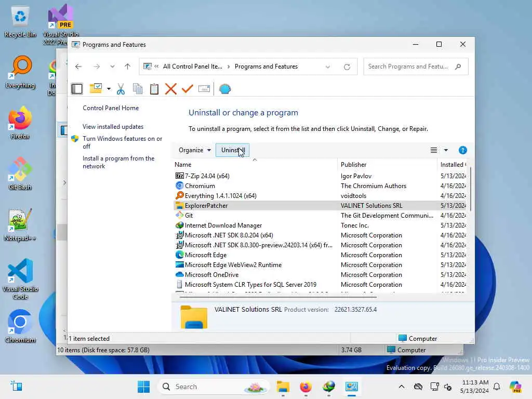Expand the folder options toolbar arrow
532x399 pixels.
(x=109, y=89)
